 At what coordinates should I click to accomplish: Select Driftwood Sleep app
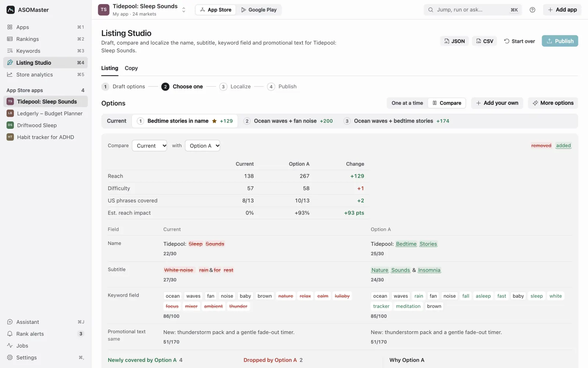46,125
